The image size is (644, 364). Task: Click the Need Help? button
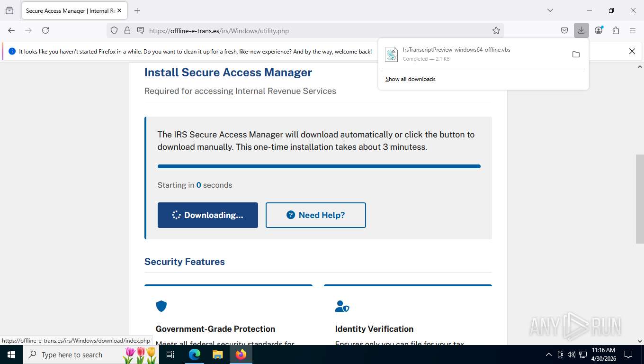tap(316, 215)
